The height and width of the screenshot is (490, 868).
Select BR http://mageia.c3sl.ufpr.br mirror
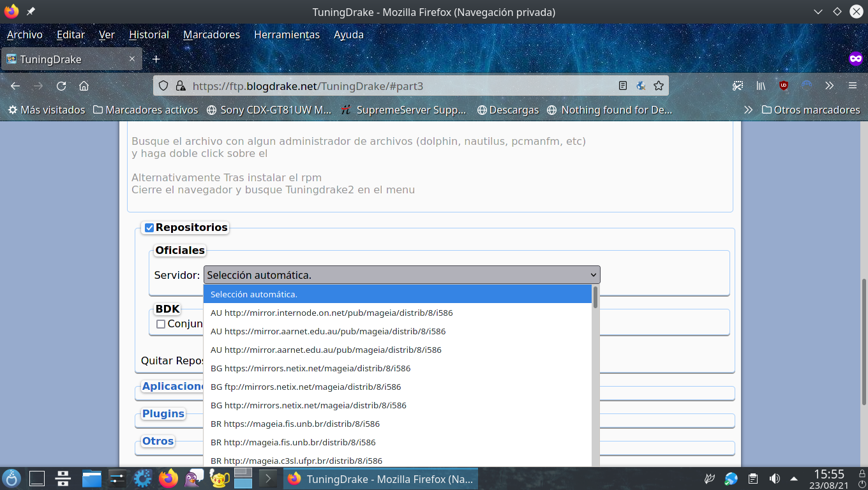[x=398, y=460]
